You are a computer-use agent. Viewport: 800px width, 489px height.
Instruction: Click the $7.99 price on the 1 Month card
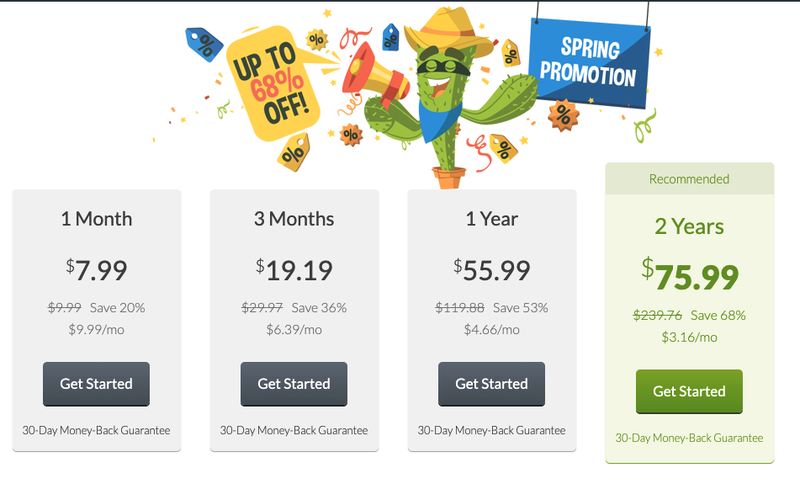(96, 270)
